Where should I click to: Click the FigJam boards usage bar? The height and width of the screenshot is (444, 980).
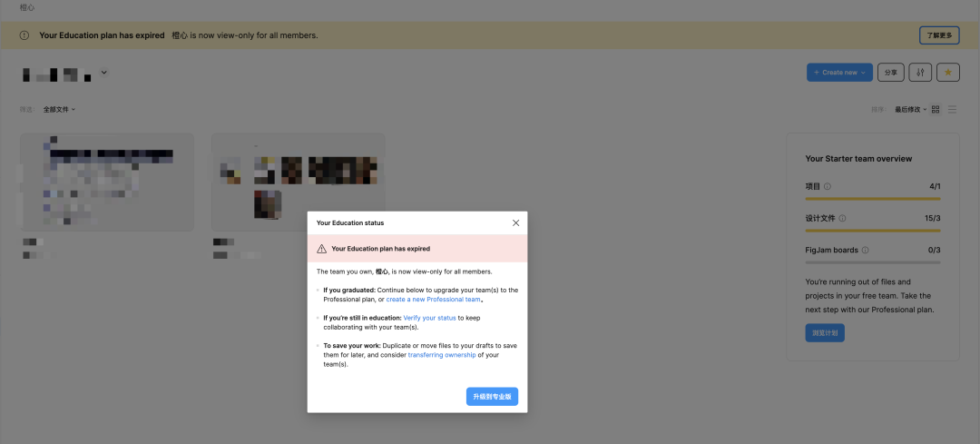[873, 262]
